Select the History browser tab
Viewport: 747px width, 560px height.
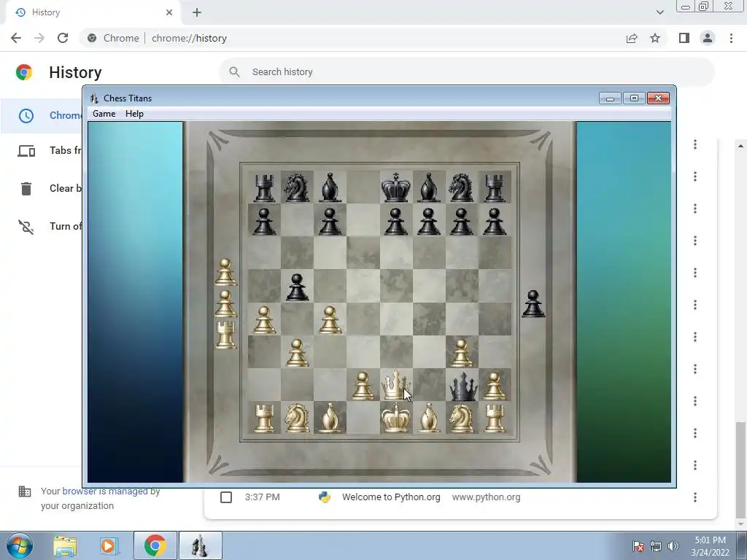pos(93,12)
